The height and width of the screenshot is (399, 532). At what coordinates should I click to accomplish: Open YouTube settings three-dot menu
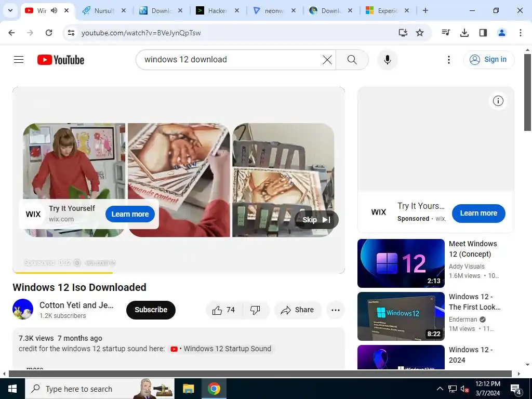[448, 60]
